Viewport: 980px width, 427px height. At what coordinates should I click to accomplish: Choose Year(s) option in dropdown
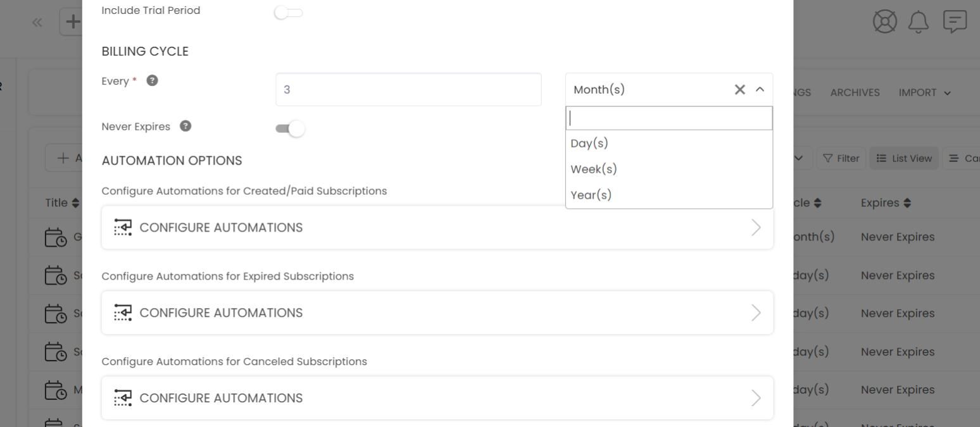pyautogui.click(x=591, y=195)
